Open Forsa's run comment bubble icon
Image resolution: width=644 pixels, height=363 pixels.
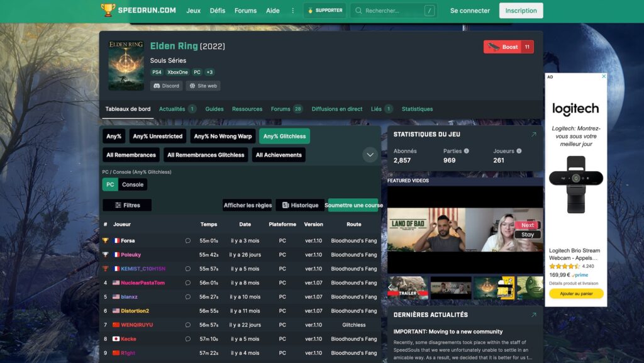click(x=187, y=240)
